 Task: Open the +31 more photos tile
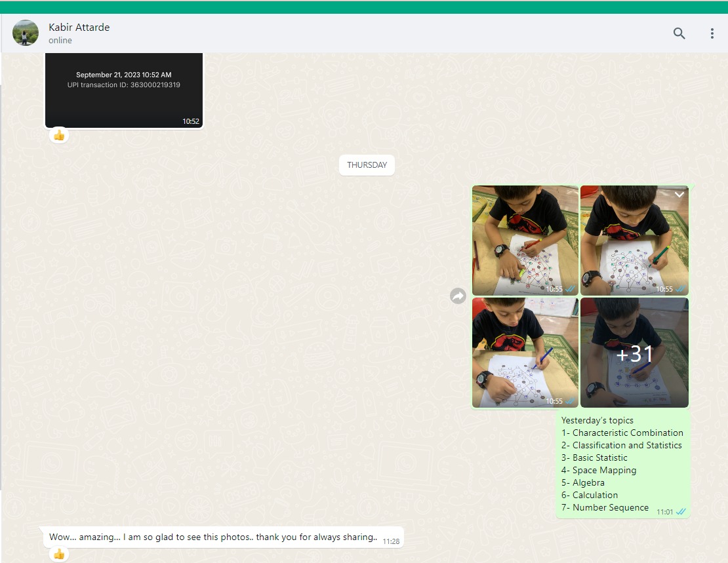click(634, 352)
